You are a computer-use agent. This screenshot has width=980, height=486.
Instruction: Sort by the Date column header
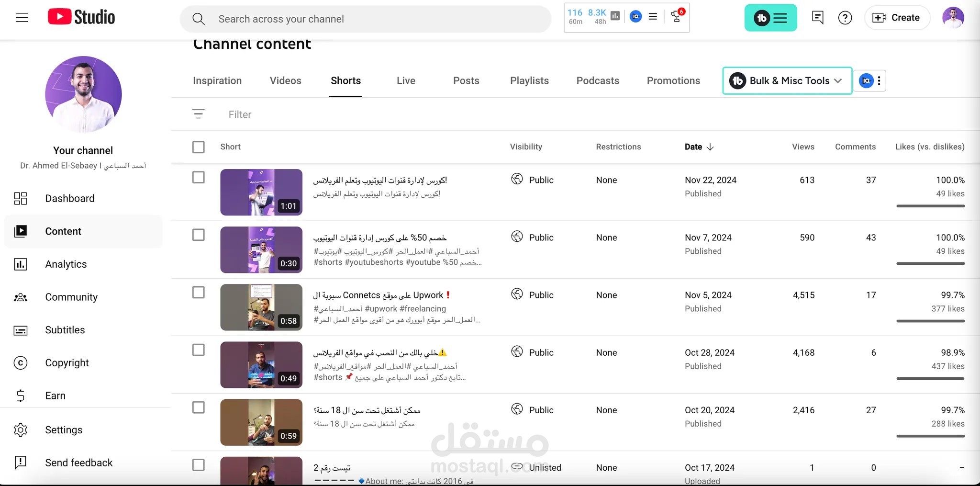(699, 147)
